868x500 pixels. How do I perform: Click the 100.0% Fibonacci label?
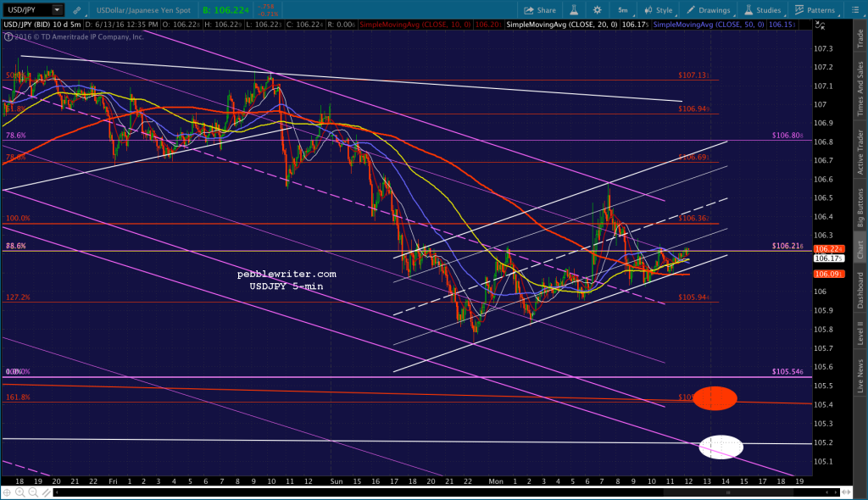pyautogui.click(x=19, y=219)
